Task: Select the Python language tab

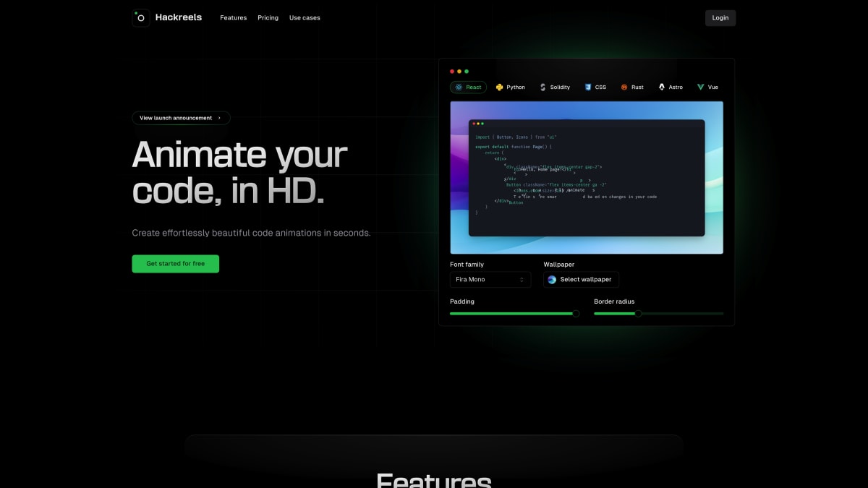Action: click(x=511, y=87)
